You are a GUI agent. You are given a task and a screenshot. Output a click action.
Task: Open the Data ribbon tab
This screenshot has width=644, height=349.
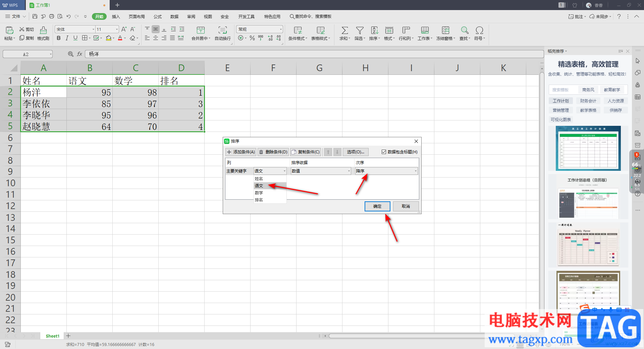(174, 16)
